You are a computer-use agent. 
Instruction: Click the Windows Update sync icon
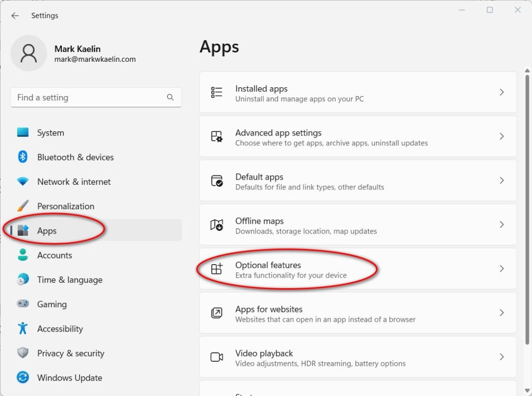[x=22, y=377]
